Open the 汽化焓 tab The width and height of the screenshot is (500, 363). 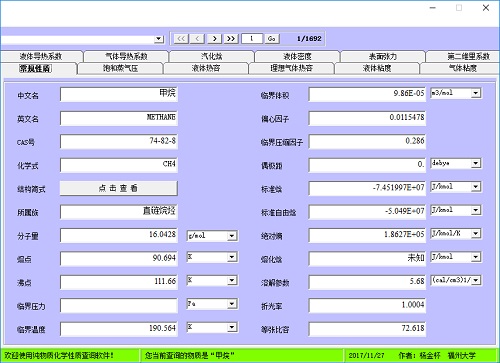point(212,56)
